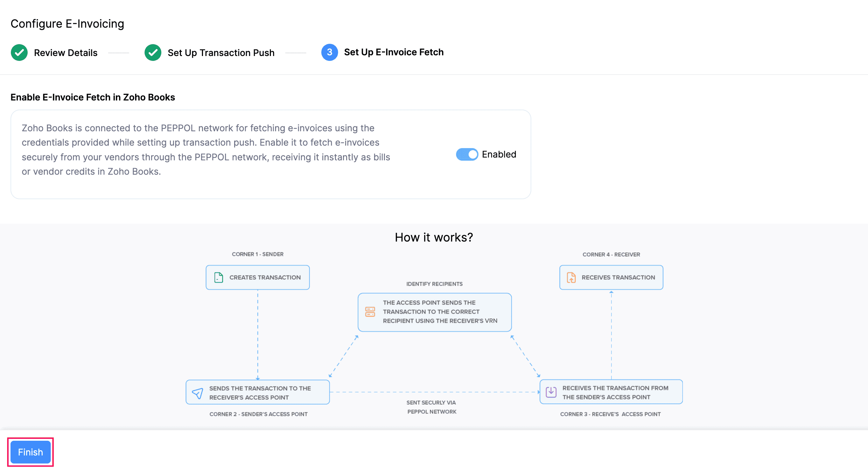Click the PEPPOL network description paragraph
The image size is (868, 474).
206,150
